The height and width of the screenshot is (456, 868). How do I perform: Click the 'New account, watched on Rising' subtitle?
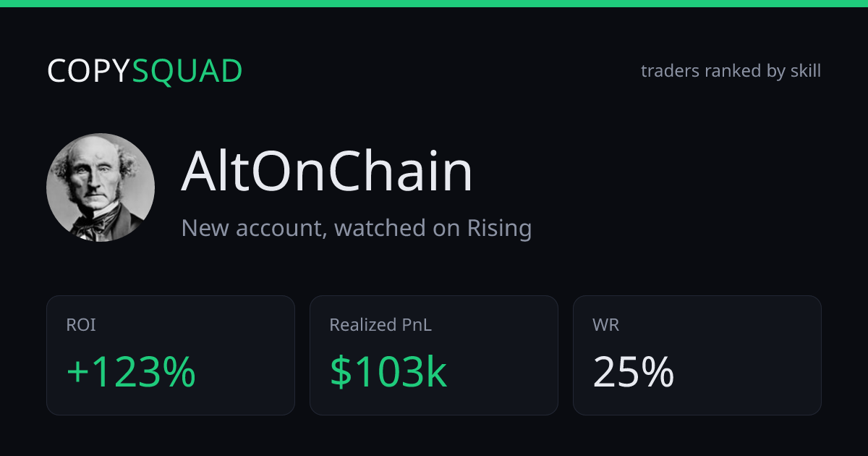point(357,228)
